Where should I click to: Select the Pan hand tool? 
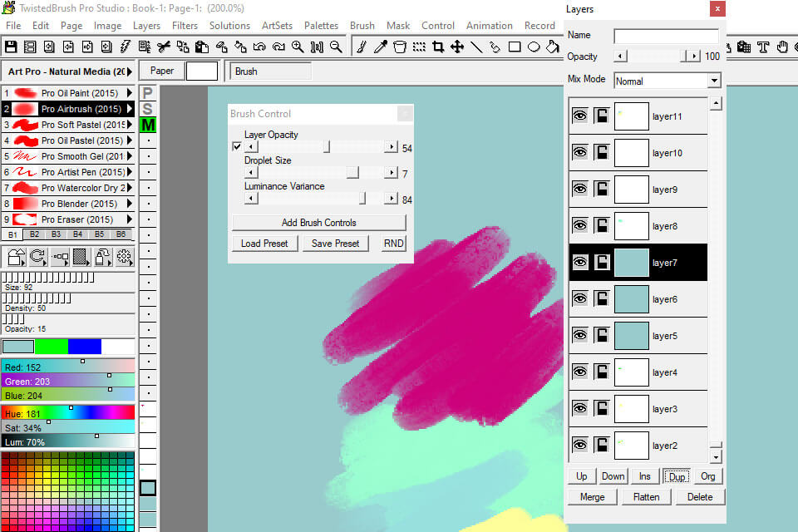coord(782,47)
